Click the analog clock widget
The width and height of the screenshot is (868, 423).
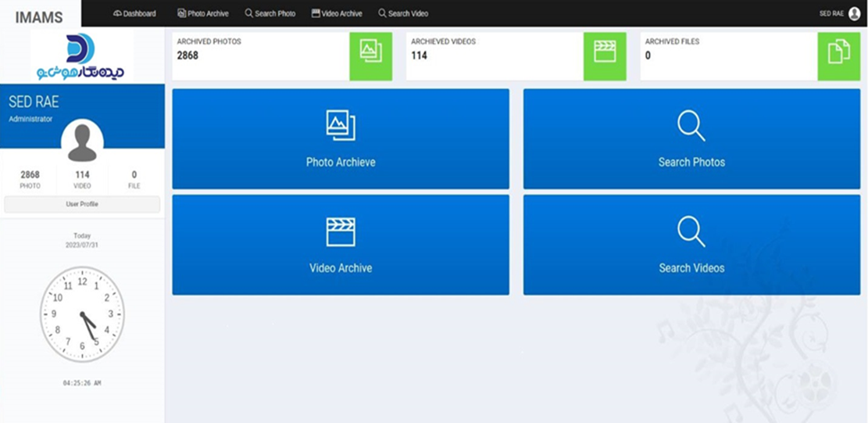(82, 314)
